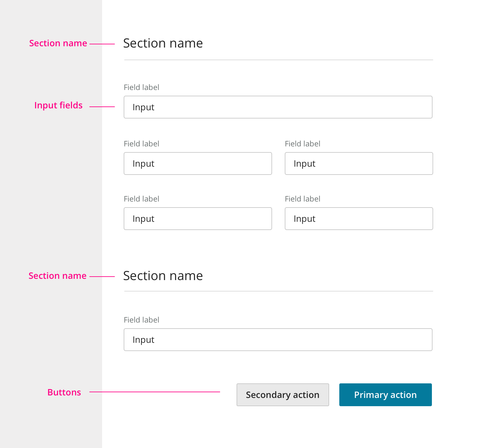482x448 pixels.
Task: Click the left Field label in the second row
Action: coord(141,144)
